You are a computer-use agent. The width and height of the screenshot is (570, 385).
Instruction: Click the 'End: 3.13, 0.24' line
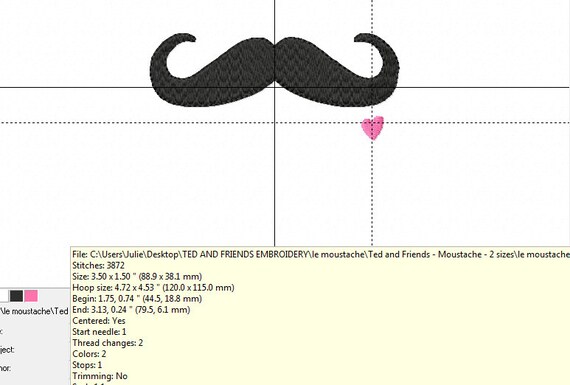tap(131, 310)
